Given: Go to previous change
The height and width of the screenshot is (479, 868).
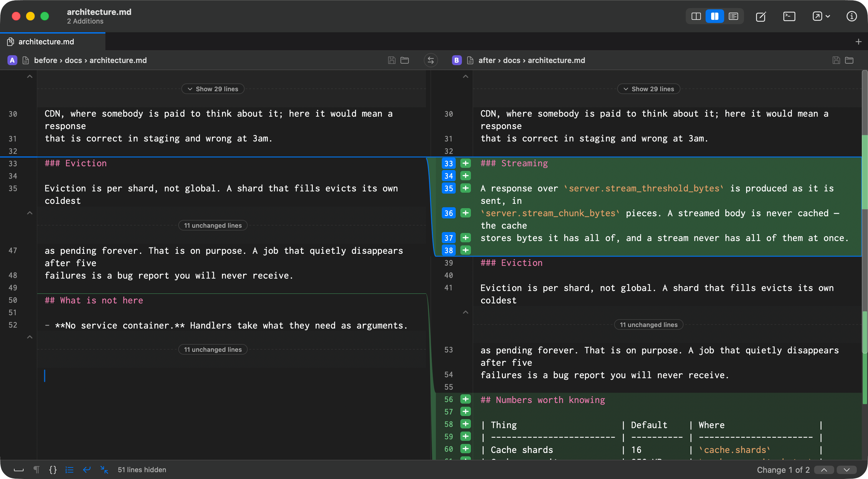Looking at the screenshot, I should [824, 470].
